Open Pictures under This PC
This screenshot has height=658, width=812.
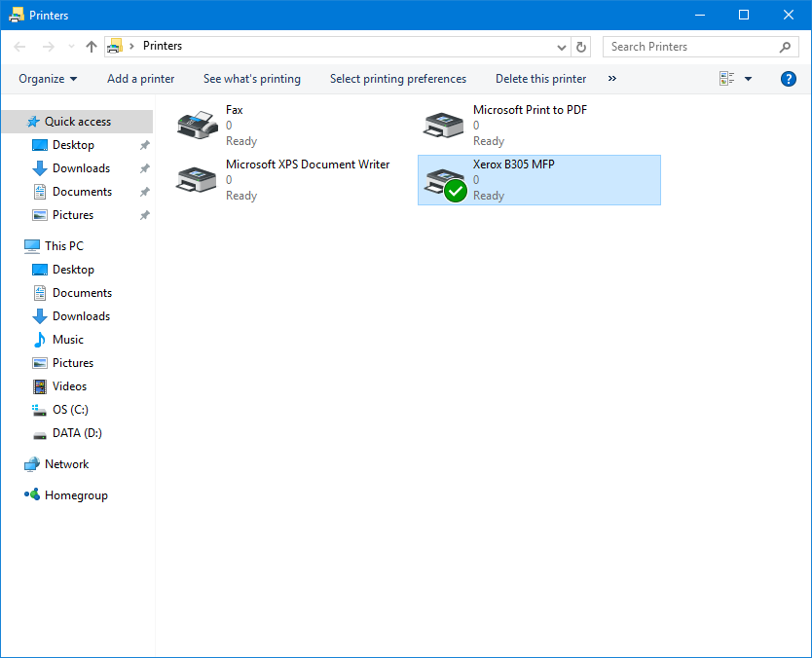coord(73,362)
